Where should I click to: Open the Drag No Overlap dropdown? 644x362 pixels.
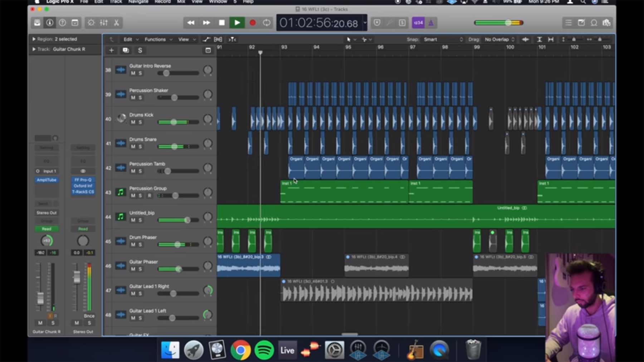click(499, 39)
